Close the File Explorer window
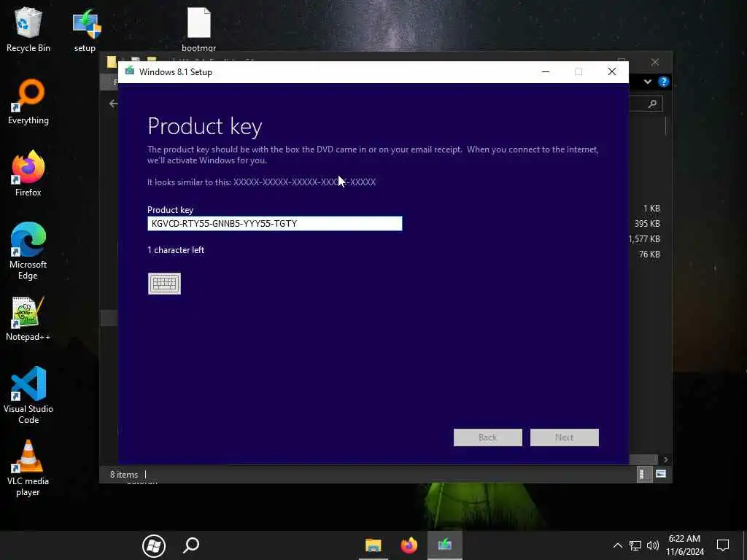 [655, 62]
